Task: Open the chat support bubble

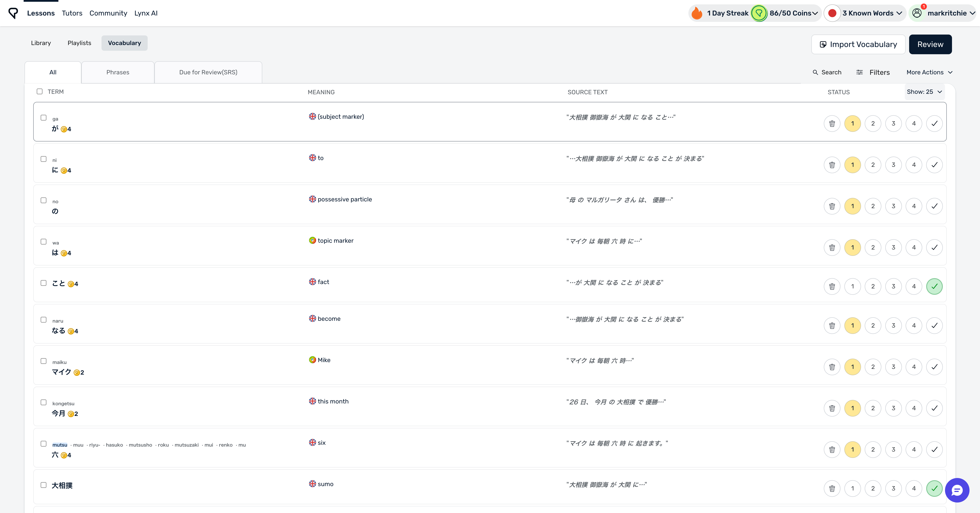Action: click(x=957, y=490)
